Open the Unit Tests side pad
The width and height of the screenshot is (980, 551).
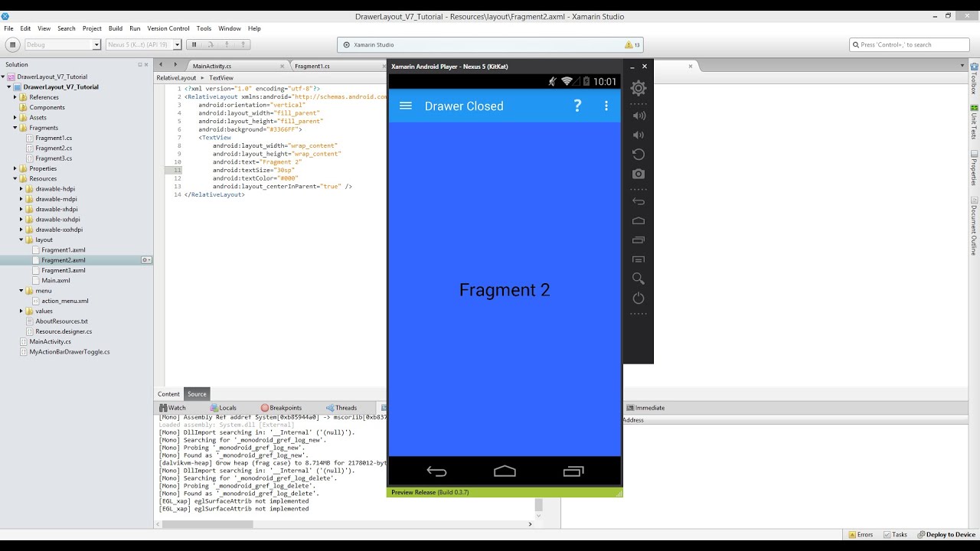point(974,122)
